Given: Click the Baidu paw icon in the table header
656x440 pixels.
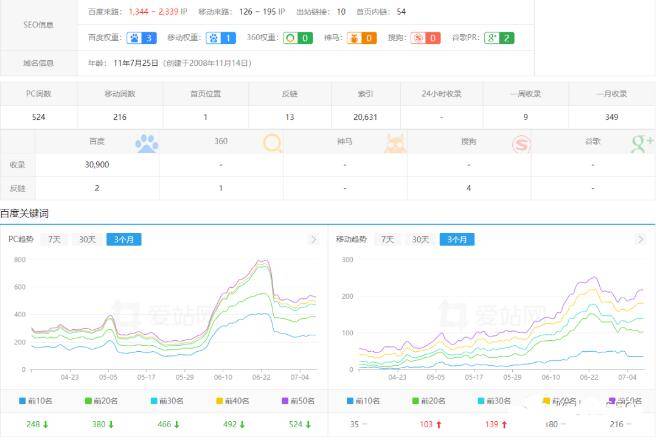Looking at the screenshot, I should pos(147,143).
